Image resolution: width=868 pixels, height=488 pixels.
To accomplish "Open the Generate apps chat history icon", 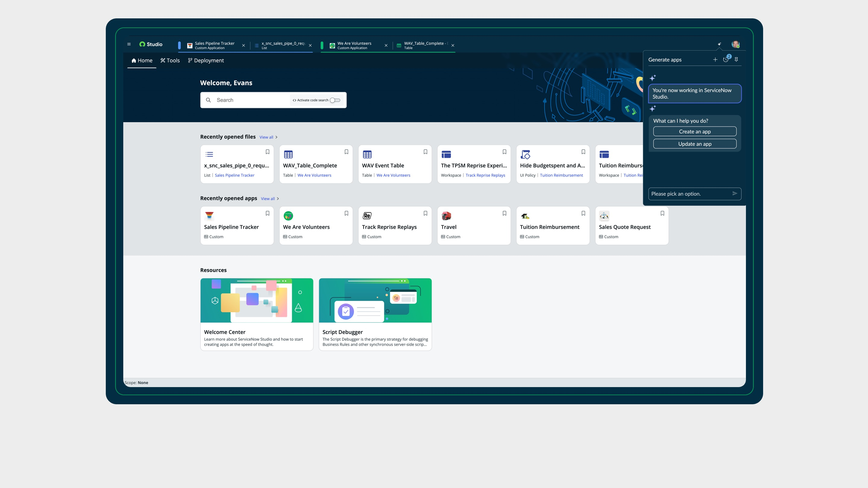I will point(725,60).
